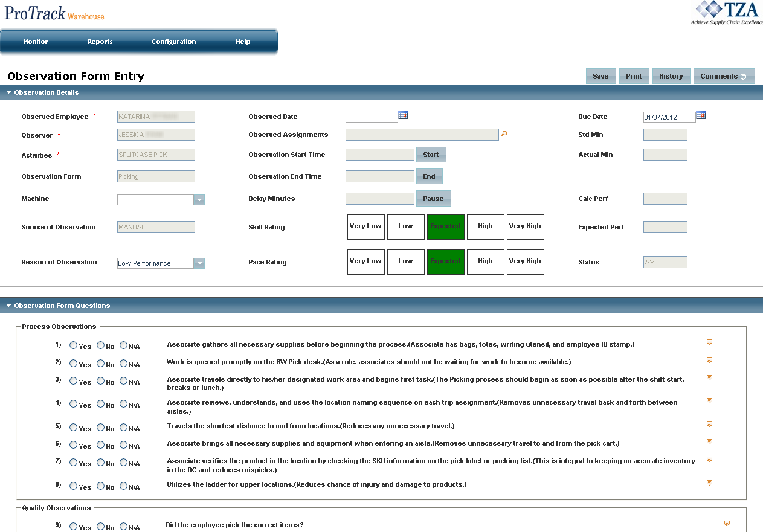This screenshot has height=532, width=763.
Task: Collapse the Observation Details section
Action: [8, 92]
